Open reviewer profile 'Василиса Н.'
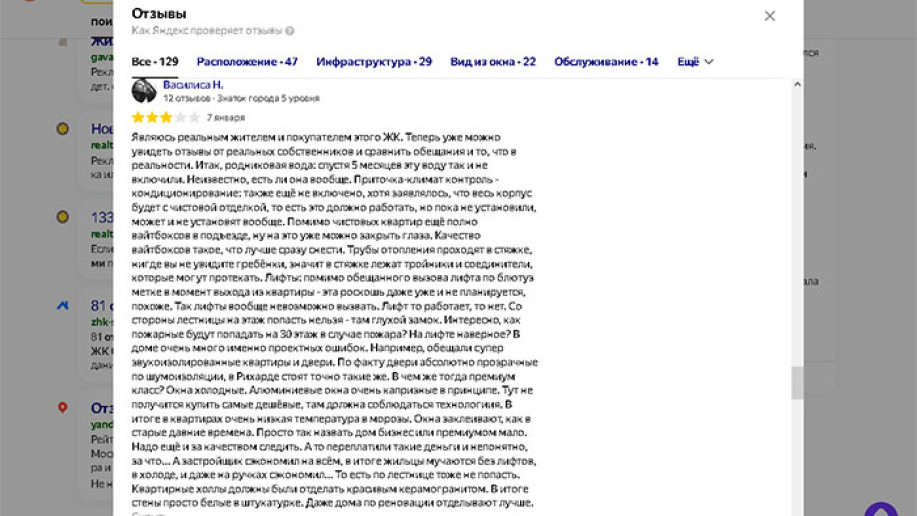 point(193,85)
